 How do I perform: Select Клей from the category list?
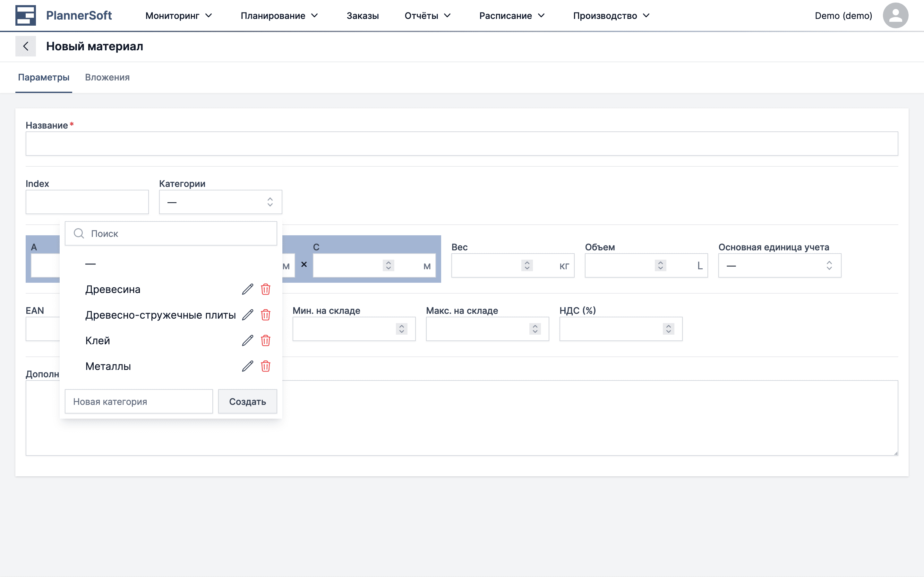pos(98,340)
